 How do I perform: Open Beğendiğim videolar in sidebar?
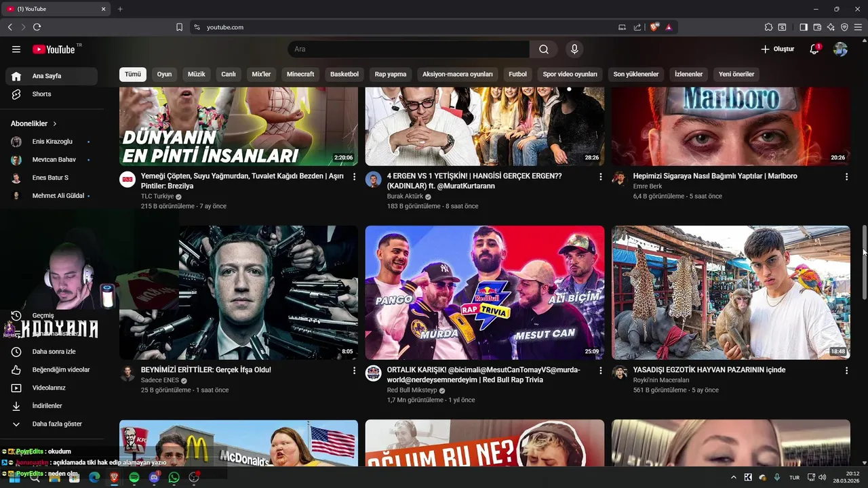click(52, 370)
